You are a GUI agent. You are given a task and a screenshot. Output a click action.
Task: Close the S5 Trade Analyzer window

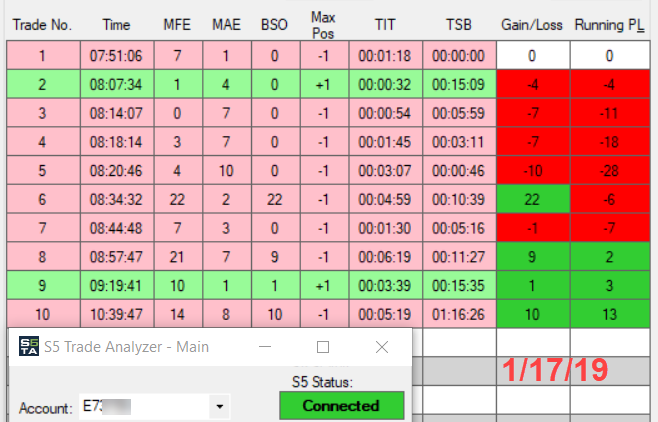[x=382, y=347]
